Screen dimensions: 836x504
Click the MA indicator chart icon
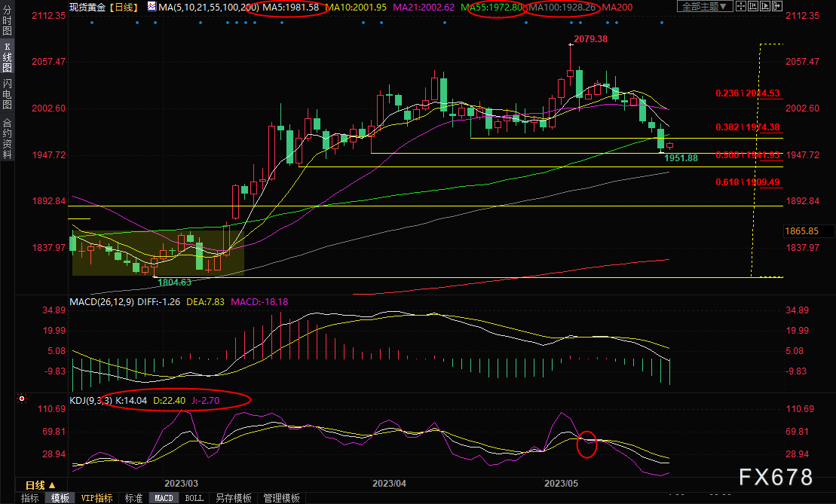click(x=152, y=7)
